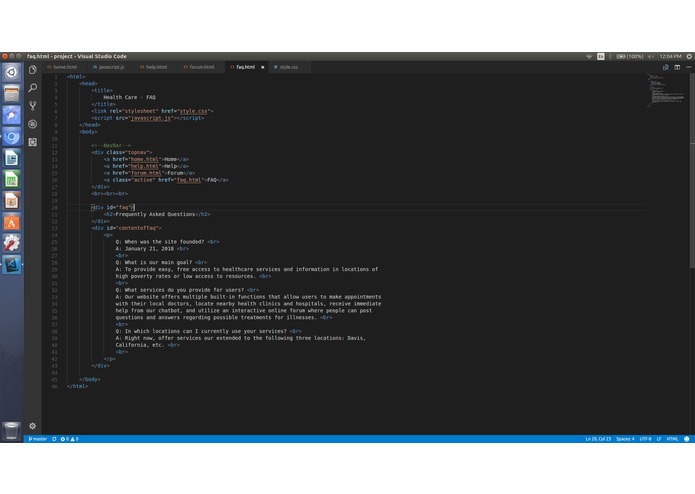Click the 'Frequently Asked Questions' heading text
The height and width of the screenshot is (494, 695).
point(155,214)
